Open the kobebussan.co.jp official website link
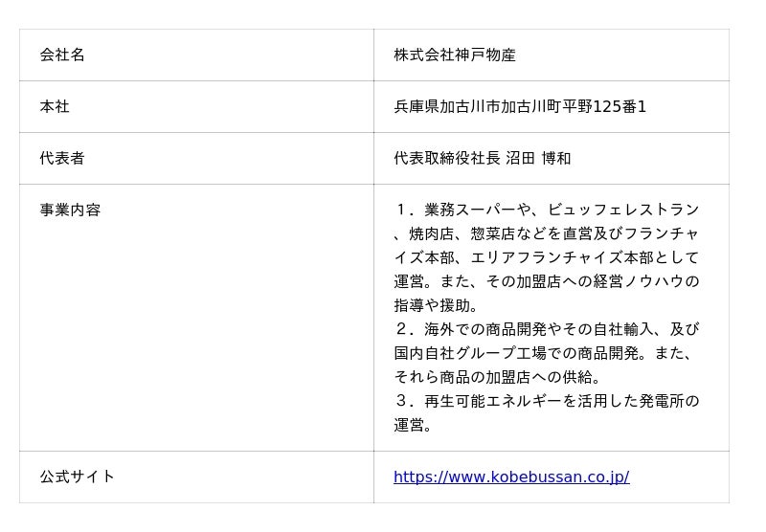The height and width of the screenshot is (532, 766). pos(511,477)
